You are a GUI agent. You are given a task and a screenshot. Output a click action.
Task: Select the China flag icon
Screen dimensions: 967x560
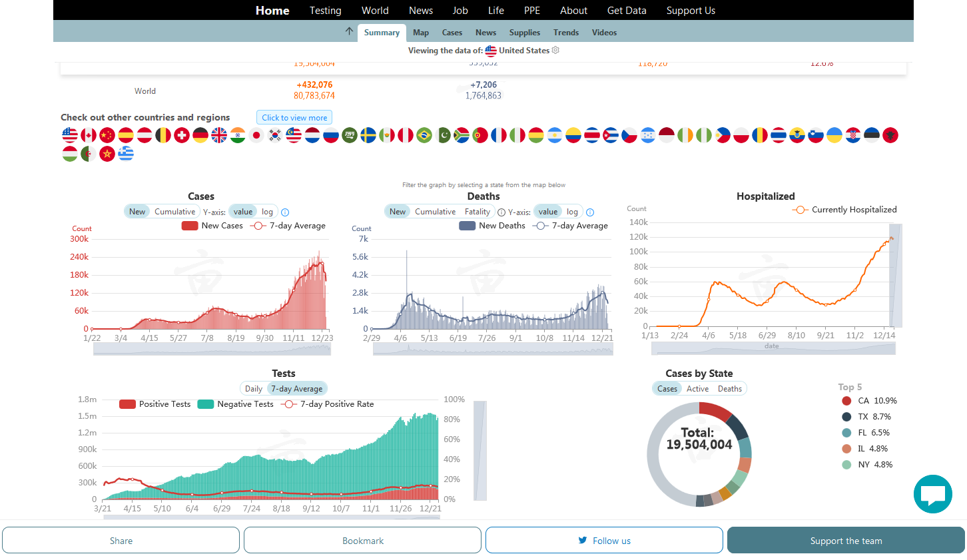pos(107,135)
